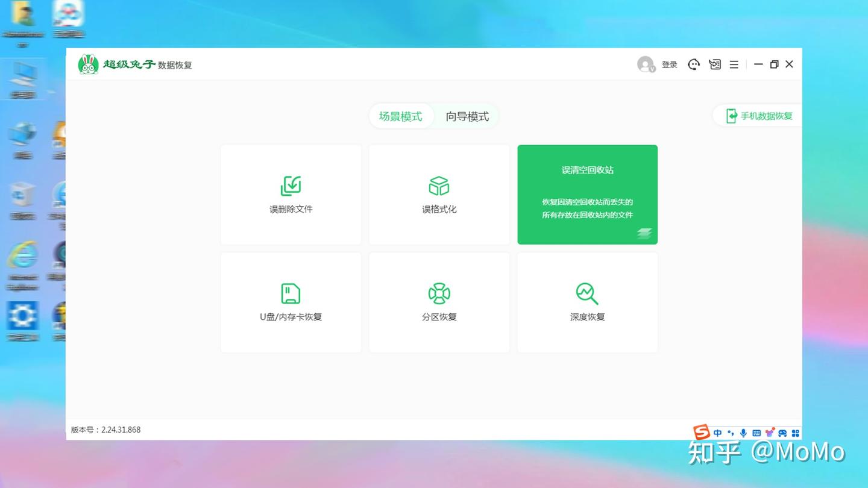Screen dimensions: 868x488
Task: Click the 登录 login link
Action: (670, 64)
